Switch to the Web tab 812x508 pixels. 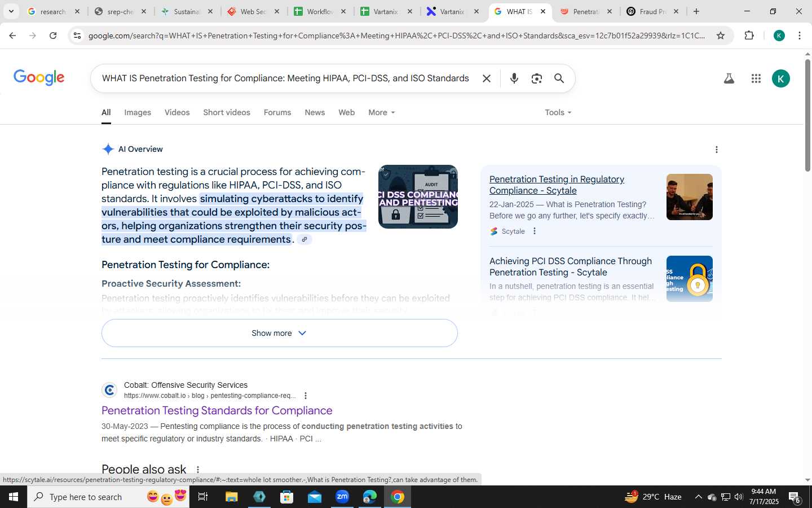[346, 112]
